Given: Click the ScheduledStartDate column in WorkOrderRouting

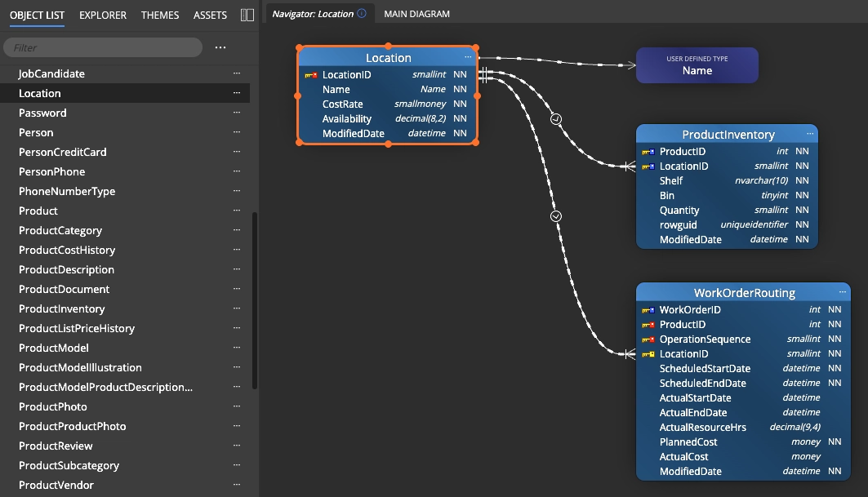Looking at the screenshot, I should tap(743, 368).
